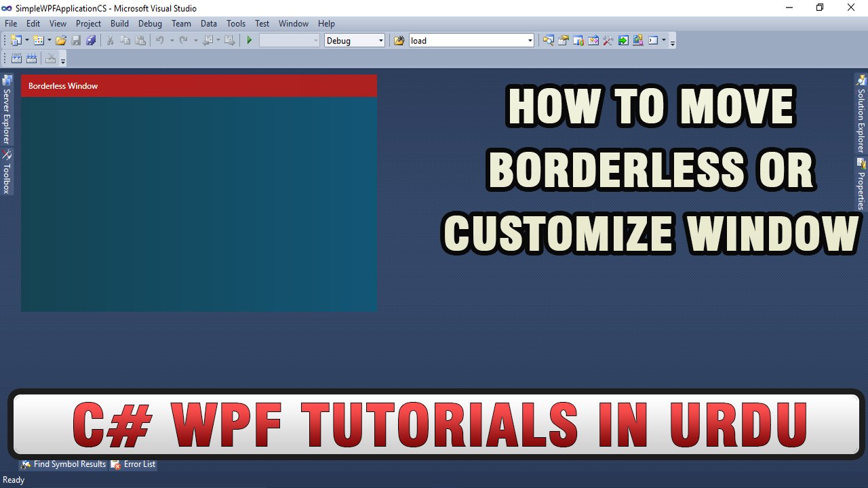Switch to the Error List tab
This screenshot has height=488, width=868.
pos(133,464)
